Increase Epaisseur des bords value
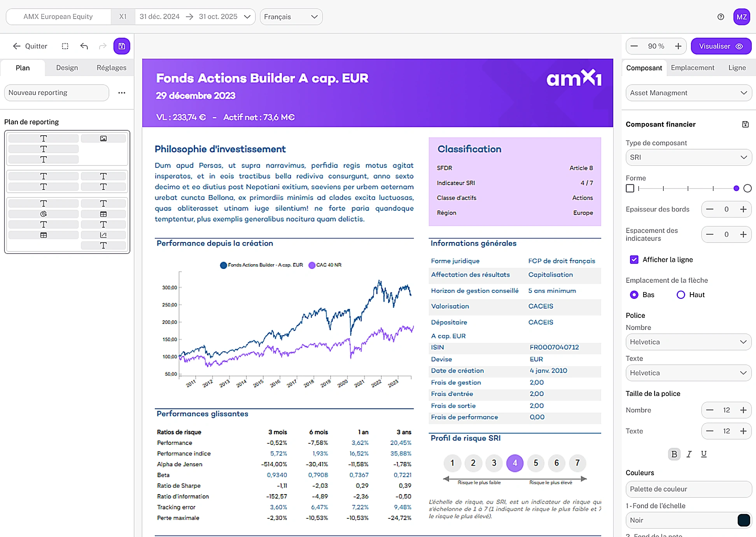 [x=743, y=209]
